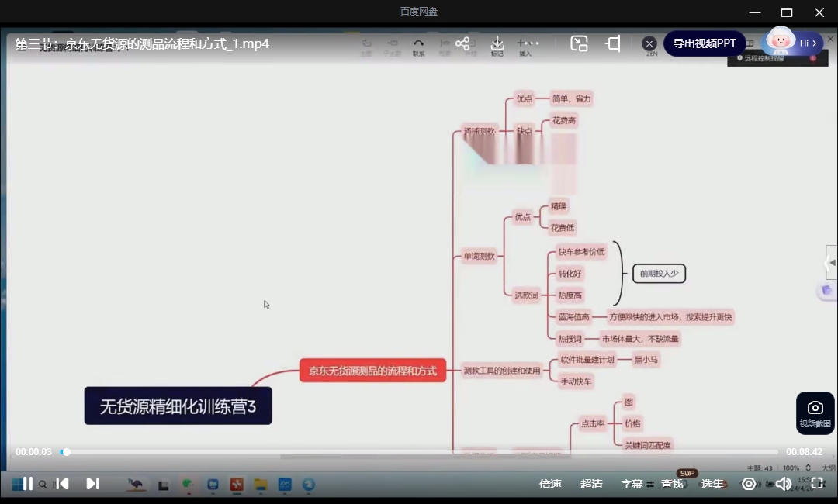Open the Hi assistant avatar

[x=780, y=40]
